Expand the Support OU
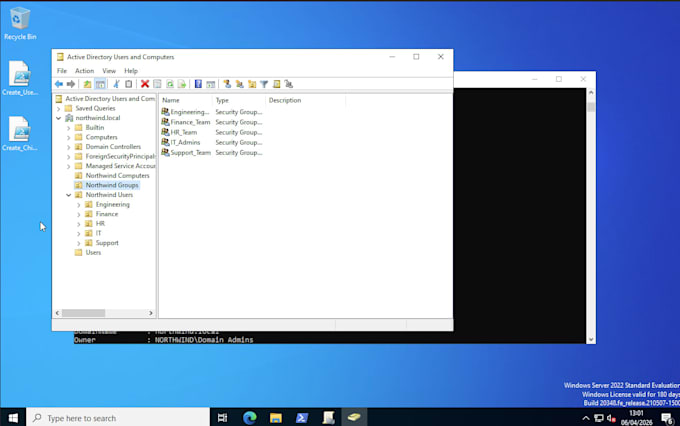The image size is (680, 426). 78,243
